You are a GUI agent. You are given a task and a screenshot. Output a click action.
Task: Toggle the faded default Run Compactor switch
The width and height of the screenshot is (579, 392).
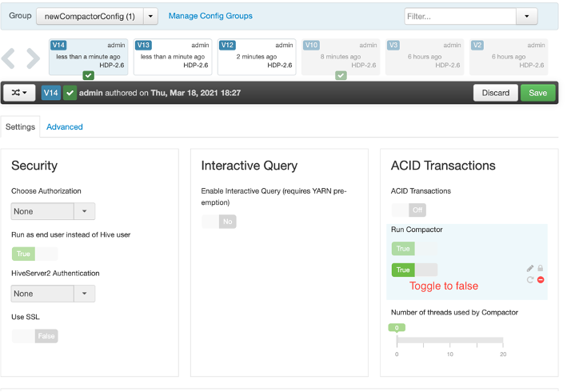[x=414, y=249]
